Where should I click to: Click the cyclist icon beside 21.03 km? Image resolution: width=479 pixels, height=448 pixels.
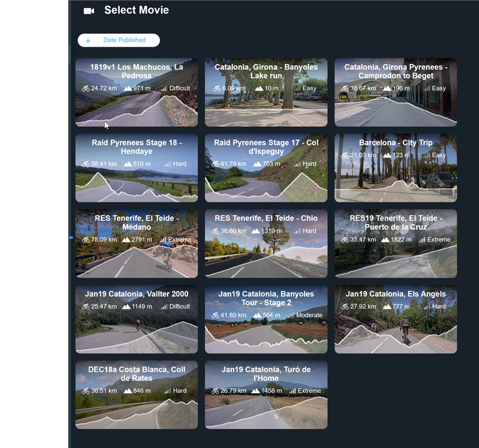point(345,156)
